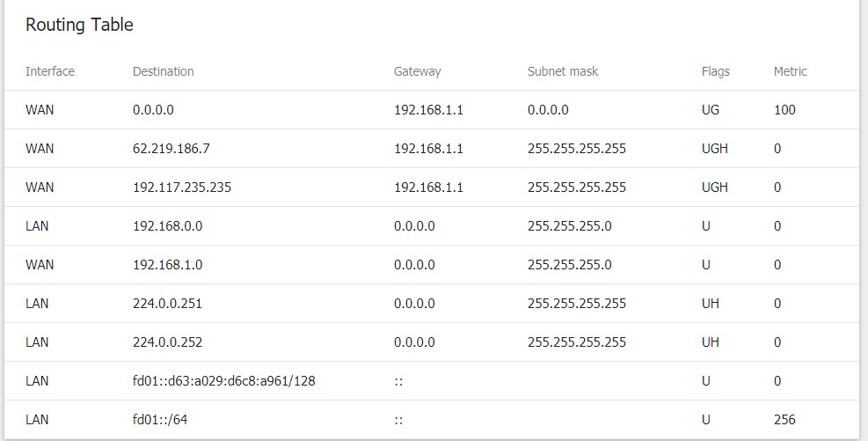Click the metric value 256
Screen dimensions: 868x441
(x=784, y=420)
